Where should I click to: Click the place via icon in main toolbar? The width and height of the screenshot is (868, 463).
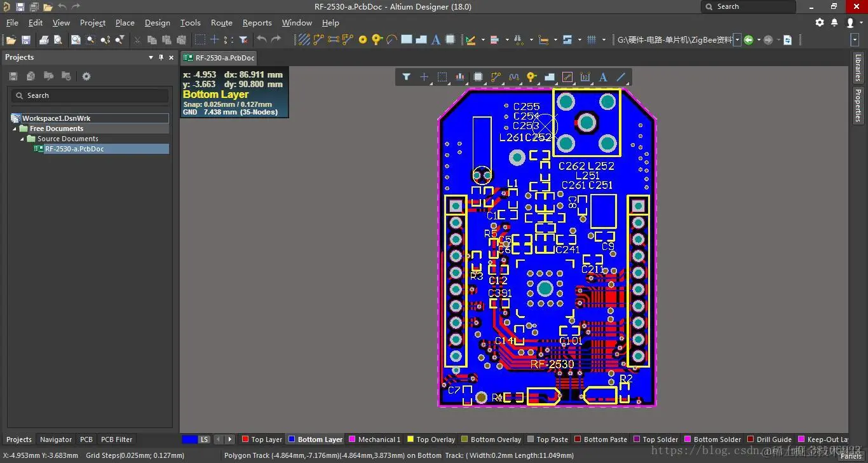click(377, 39)
